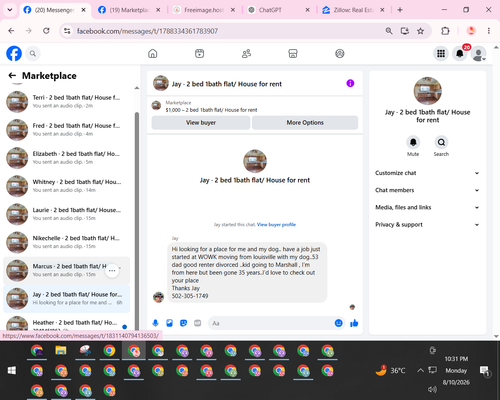Go to Home feed icon
Screen dimensions: 500x400
153,53
